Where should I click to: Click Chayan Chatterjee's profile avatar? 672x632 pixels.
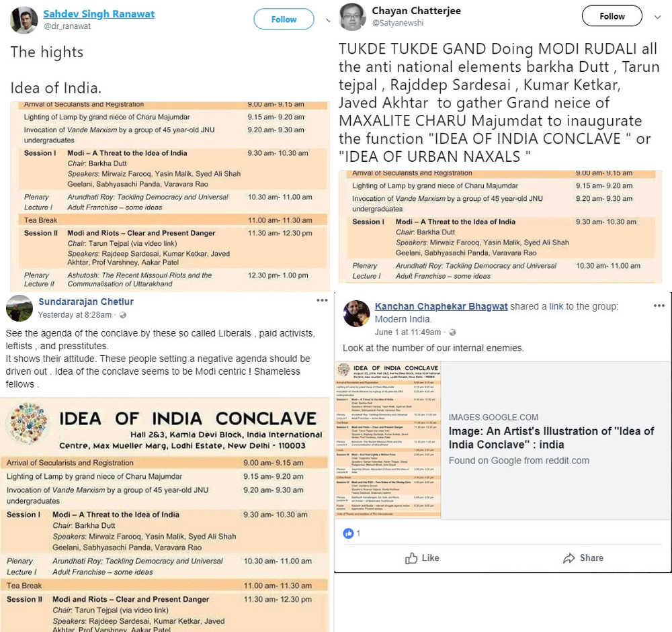[352, 17]
